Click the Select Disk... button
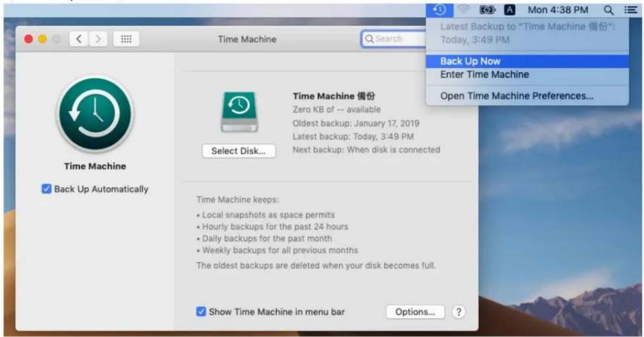Screen dimensions: 644x337 [x=239, y=151]
